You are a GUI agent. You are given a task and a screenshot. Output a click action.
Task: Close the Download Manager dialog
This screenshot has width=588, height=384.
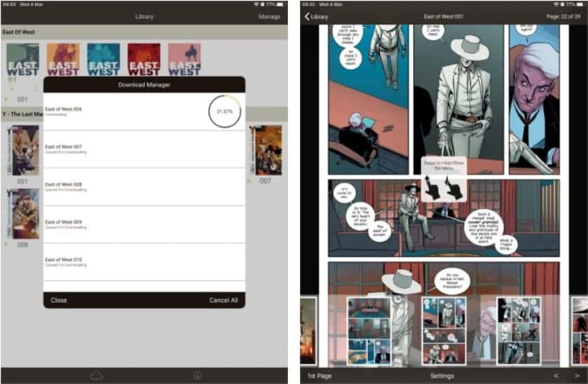[59, 300]
